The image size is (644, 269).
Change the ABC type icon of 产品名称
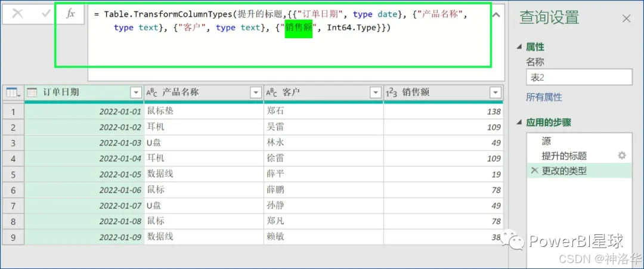click(151, 93)
